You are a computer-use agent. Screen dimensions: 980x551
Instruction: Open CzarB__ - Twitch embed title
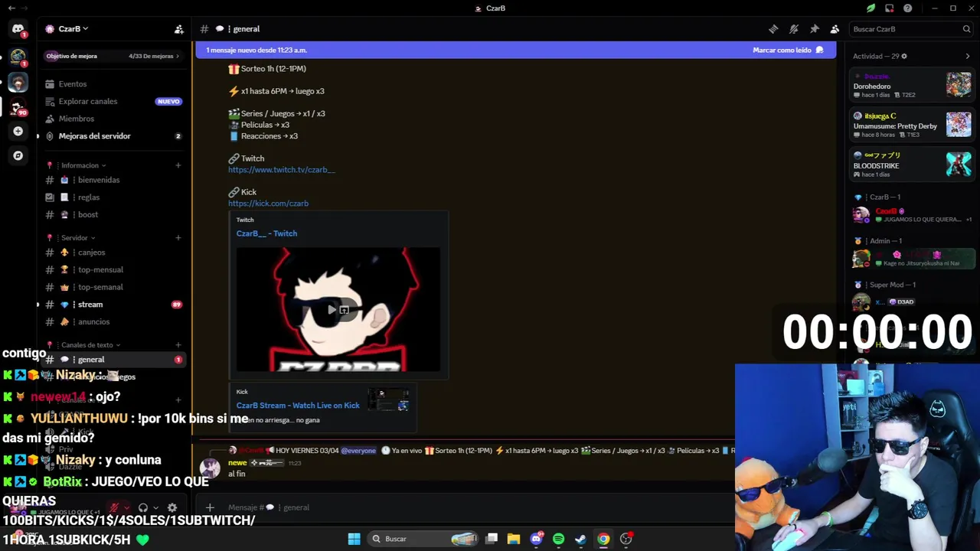(x=266, y=233)
